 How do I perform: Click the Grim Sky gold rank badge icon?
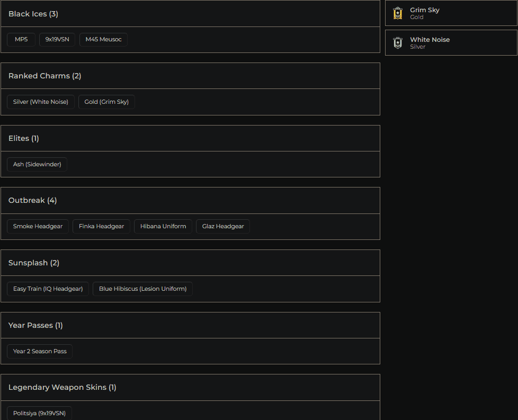click(398, 13)
